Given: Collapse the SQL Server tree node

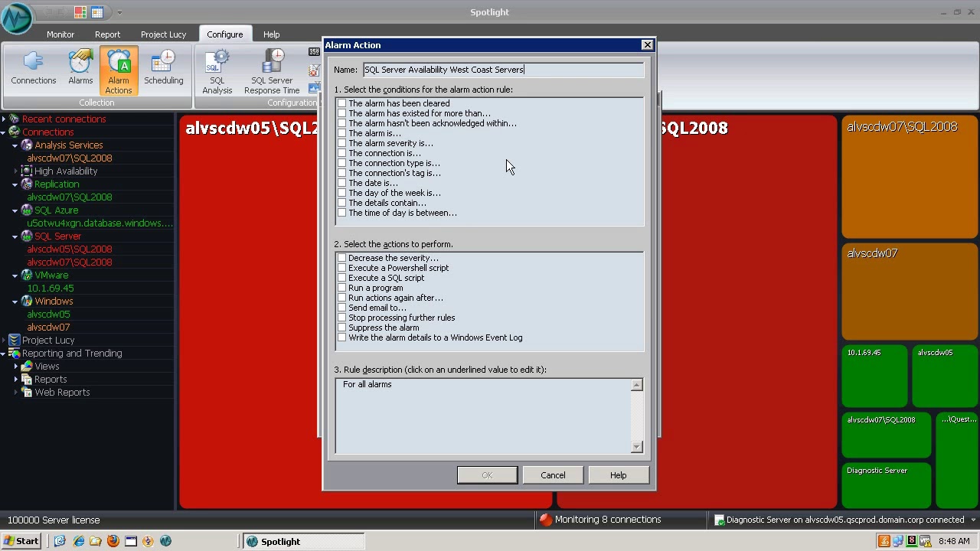Looking at the screenshot, I should coord(15,236).
